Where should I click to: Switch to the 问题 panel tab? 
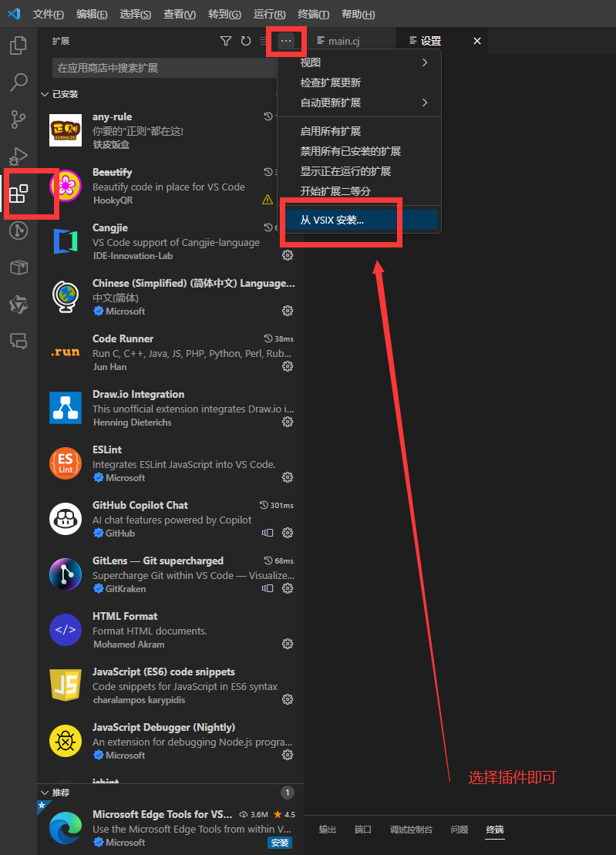point(459,830)
